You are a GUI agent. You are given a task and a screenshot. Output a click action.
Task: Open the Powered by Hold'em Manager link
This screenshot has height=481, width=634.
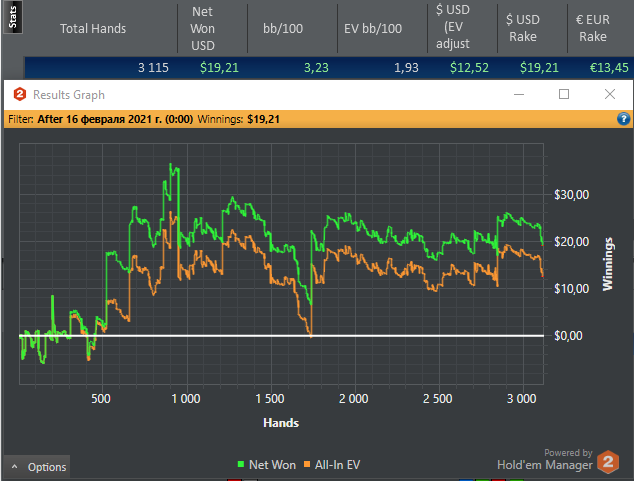pyautogui.click(x=545, y=460)
